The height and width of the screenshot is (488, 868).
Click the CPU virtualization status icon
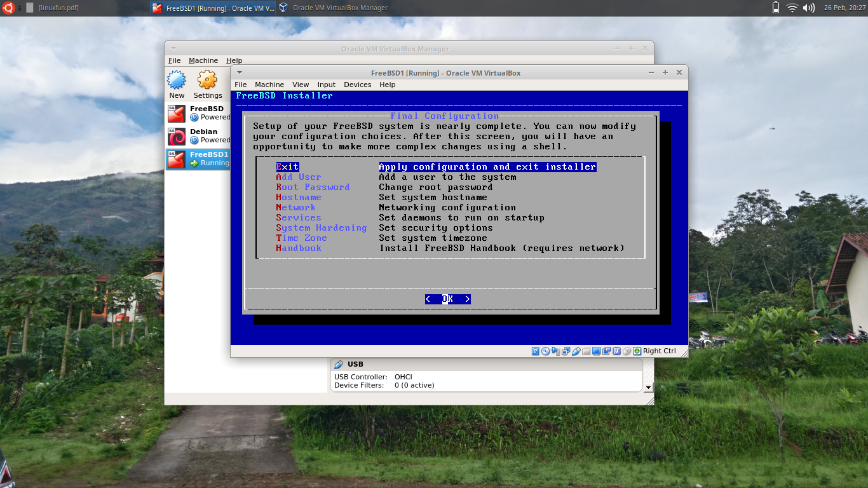617,351
